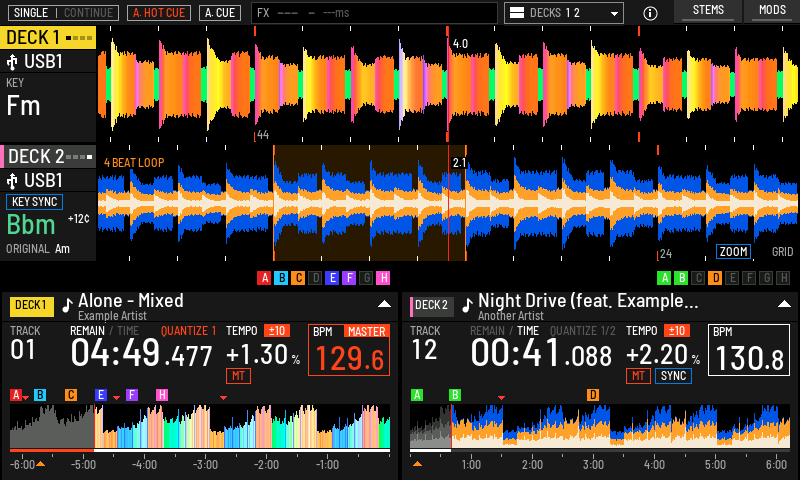Trigger Deck 1 hot cue F in center row
800x480 pixels.
349,278
